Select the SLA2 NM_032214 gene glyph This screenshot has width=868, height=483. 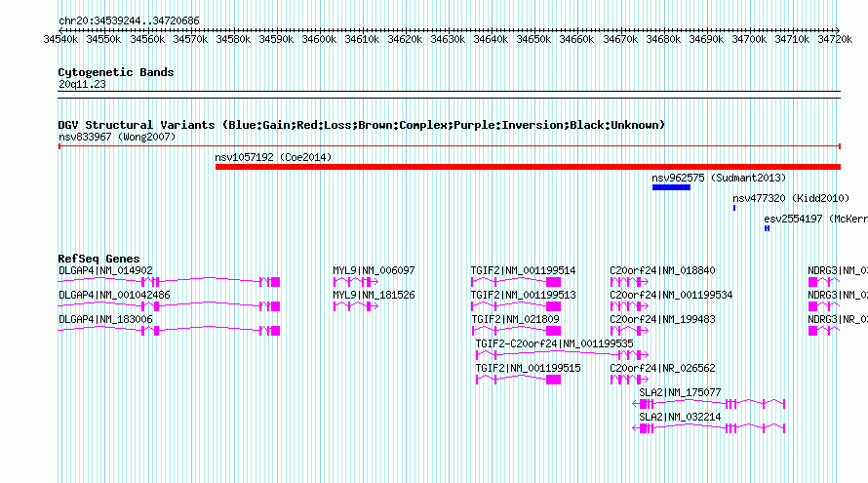coord(709,428)
